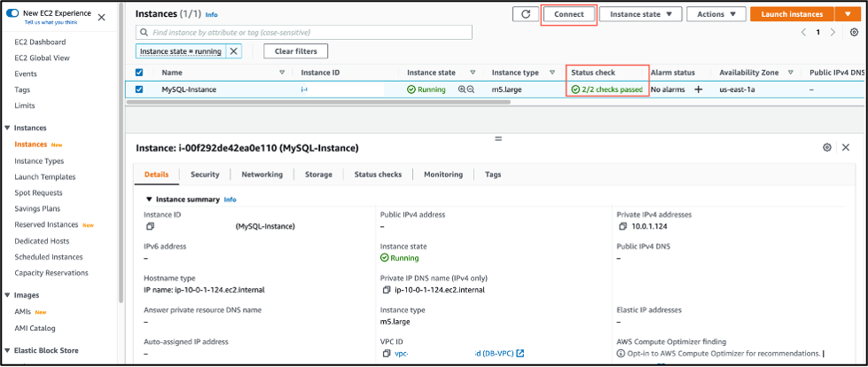Open Reserved Instances in sidebar
The height and width of the screenshot is (367, 868).
tap(46, 225)
